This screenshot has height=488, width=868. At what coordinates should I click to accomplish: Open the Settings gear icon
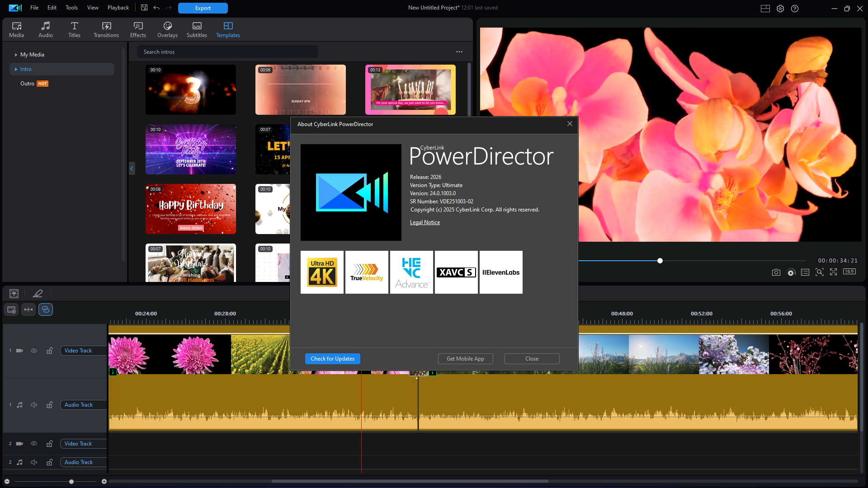coord(780,9)
